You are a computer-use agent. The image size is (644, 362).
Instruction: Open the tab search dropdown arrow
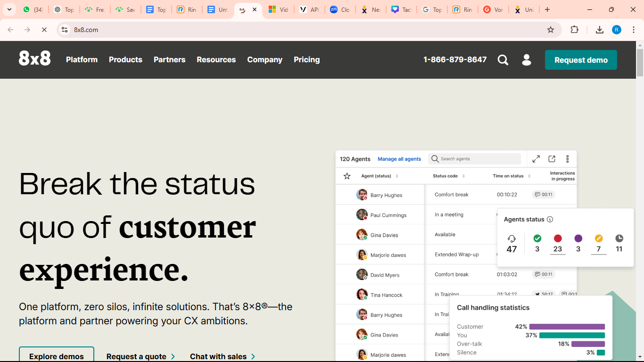click(x=9, y=9)
